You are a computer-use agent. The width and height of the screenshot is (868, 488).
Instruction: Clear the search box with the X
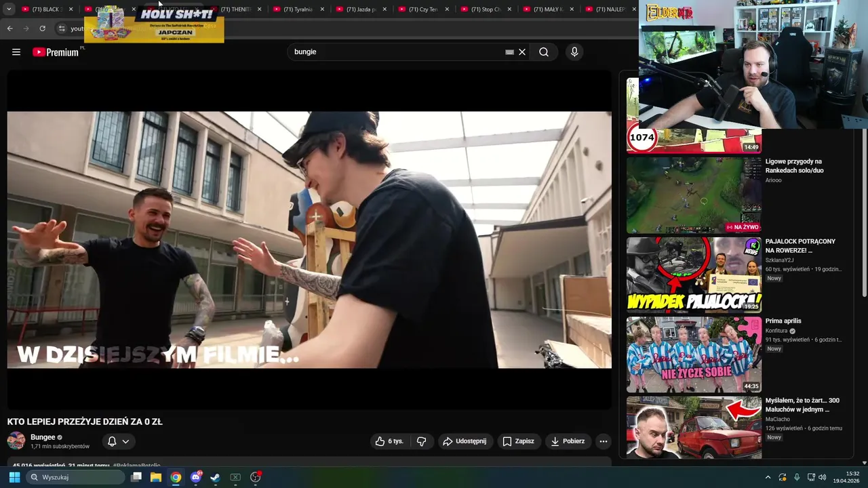[x=522, y=52]
